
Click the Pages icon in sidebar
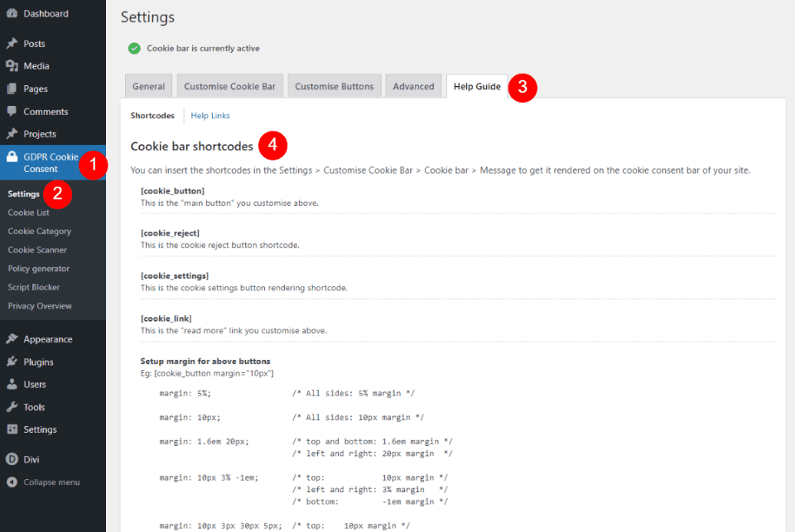click(x=12, y=89)
